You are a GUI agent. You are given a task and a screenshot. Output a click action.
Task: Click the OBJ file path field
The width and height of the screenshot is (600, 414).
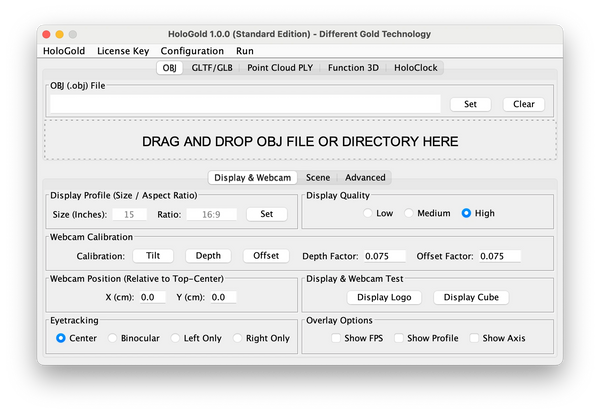246,104
